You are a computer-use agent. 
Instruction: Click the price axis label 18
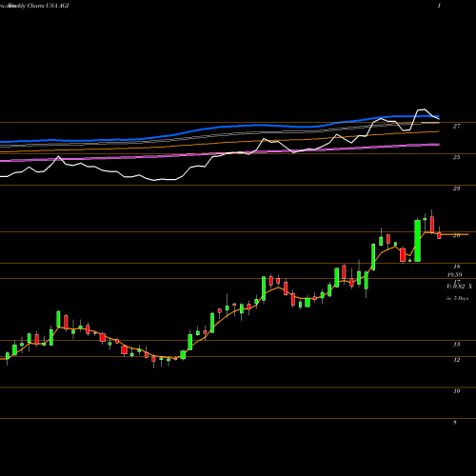coord(456,267)
